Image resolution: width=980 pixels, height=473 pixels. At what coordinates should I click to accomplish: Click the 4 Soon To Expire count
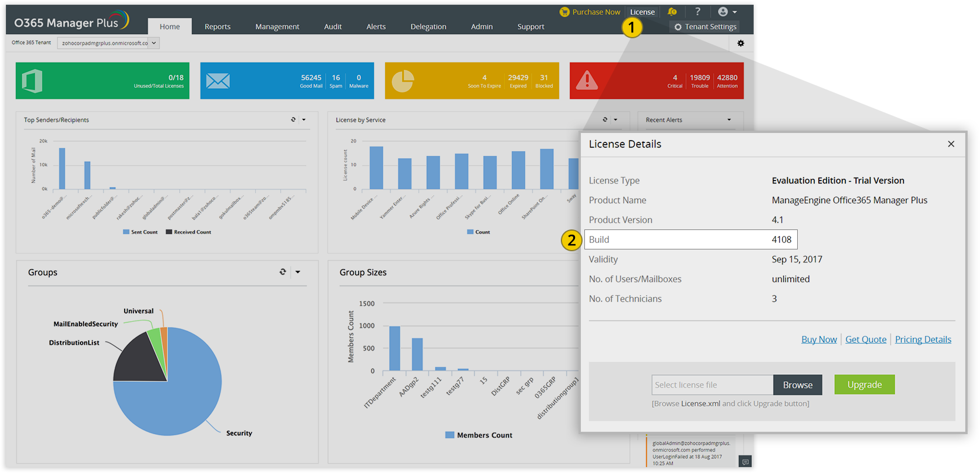tap(484, 78)
